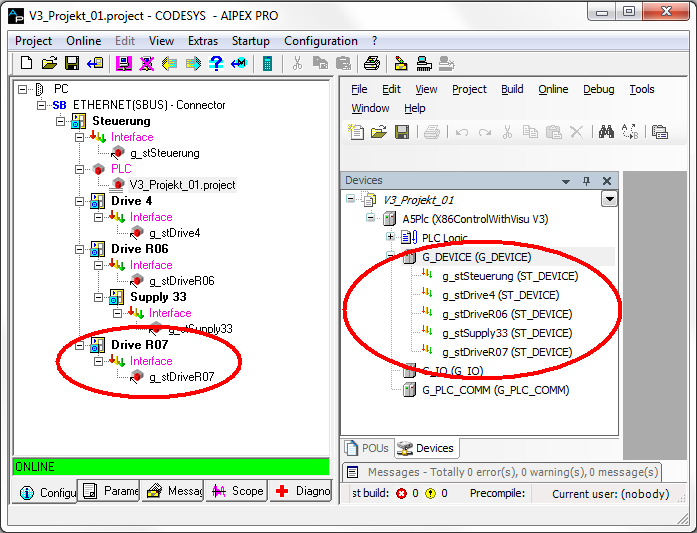Expand the PLC Logic node
This screenshot has height=533, width=697.
390,237
